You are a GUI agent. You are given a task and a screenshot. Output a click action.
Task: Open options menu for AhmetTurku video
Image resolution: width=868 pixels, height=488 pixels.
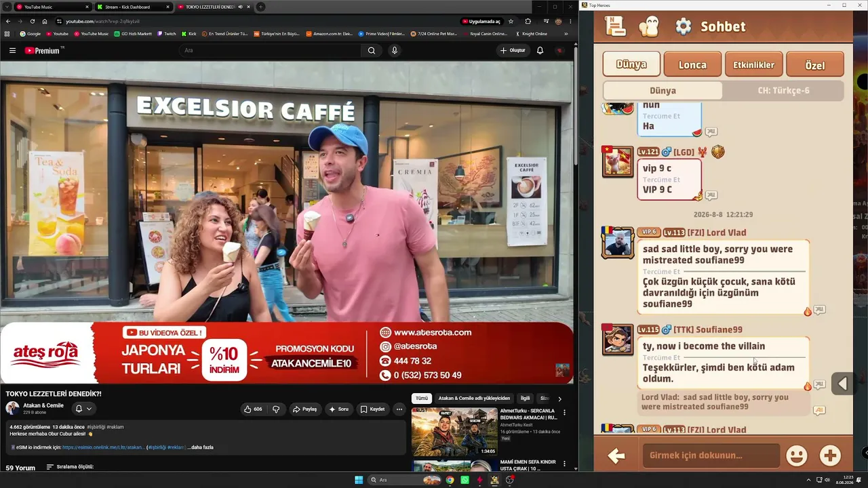tap(564, 412)
